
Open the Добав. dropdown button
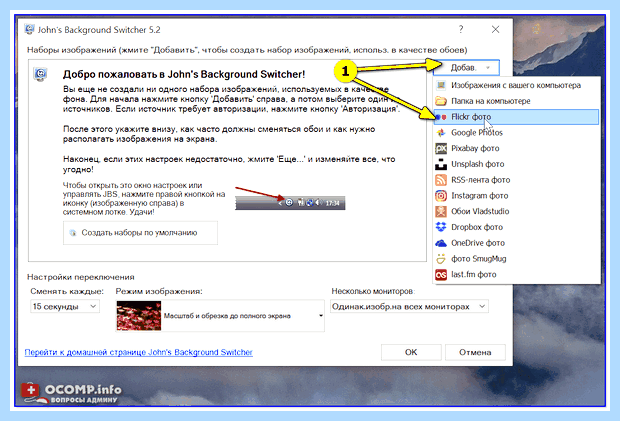point(466,68)
